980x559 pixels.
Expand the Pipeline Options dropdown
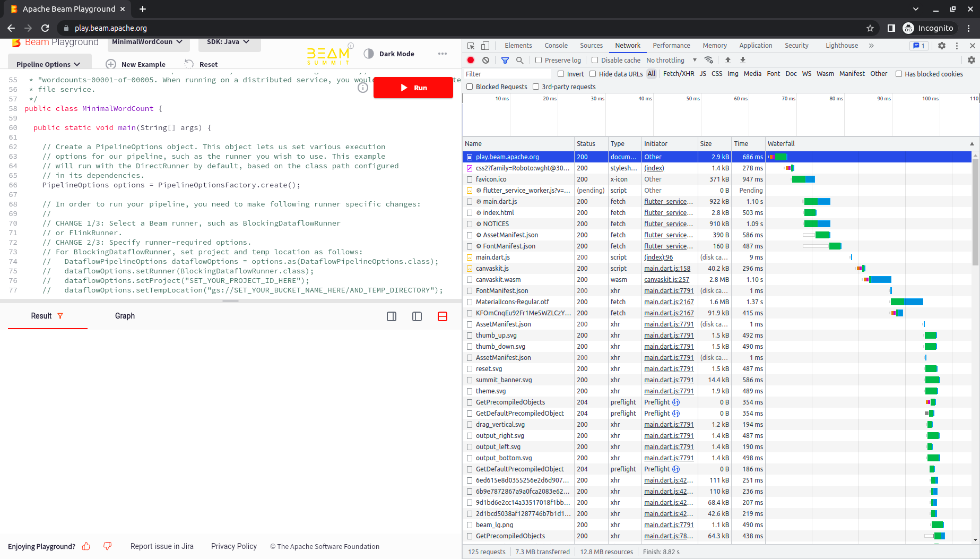coord(49,64)
